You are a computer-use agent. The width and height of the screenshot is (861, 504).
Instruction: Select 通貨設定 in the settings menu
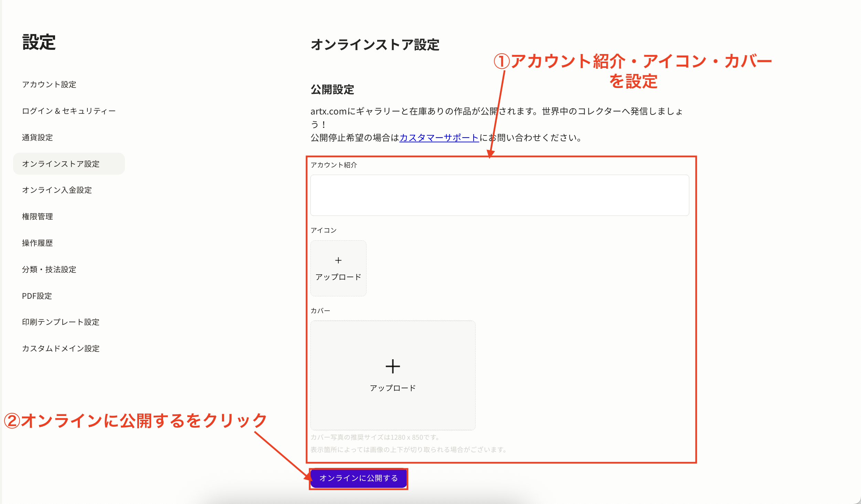pos(37,138)
